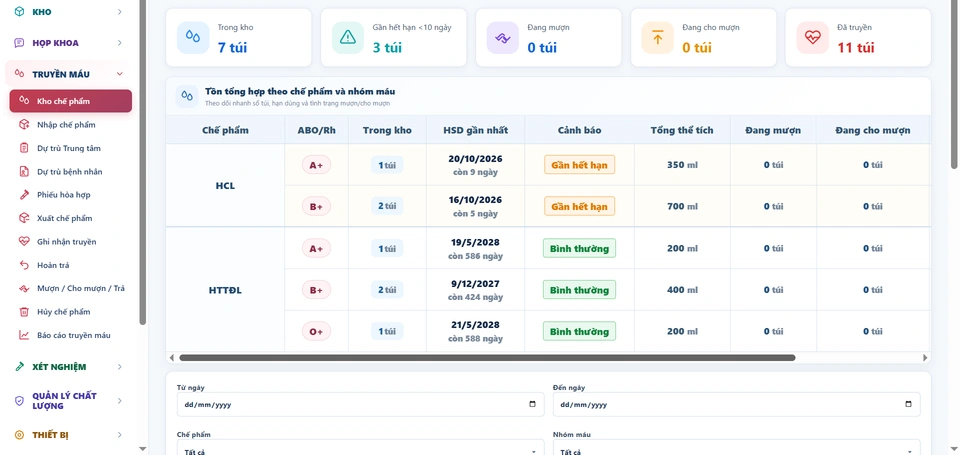
Task: Open the Từ ngày calendar picker icon
Action: [532, 404]
